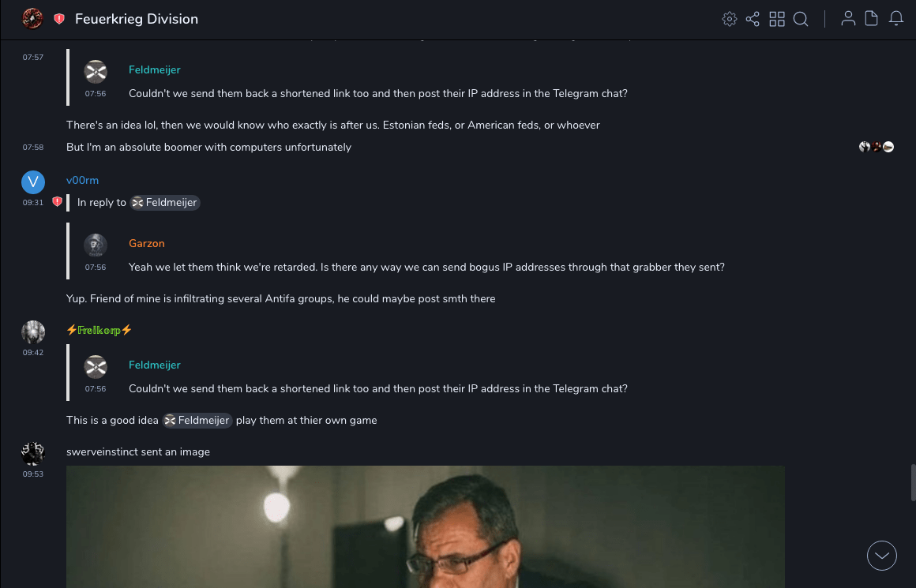Screen dimensions: 916x588
Task: Open the notifications bell icon
Action: tap(896, 19)
